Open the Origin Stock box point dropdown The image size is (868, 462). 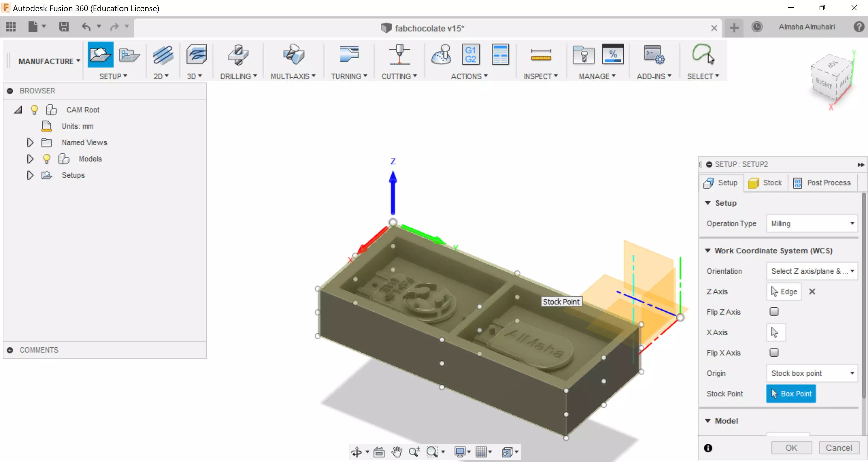[811, 373]
